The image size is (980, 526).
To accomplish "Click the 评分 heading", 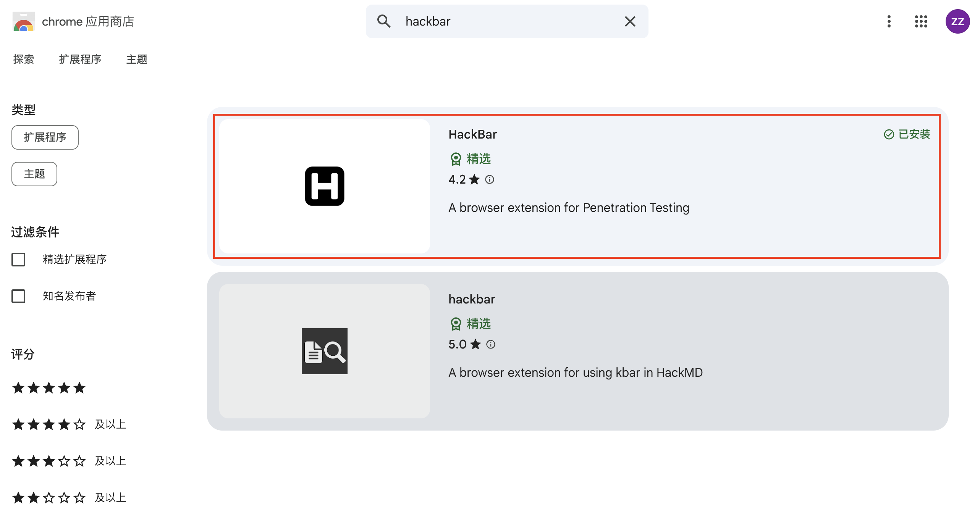I will [23, 354].
